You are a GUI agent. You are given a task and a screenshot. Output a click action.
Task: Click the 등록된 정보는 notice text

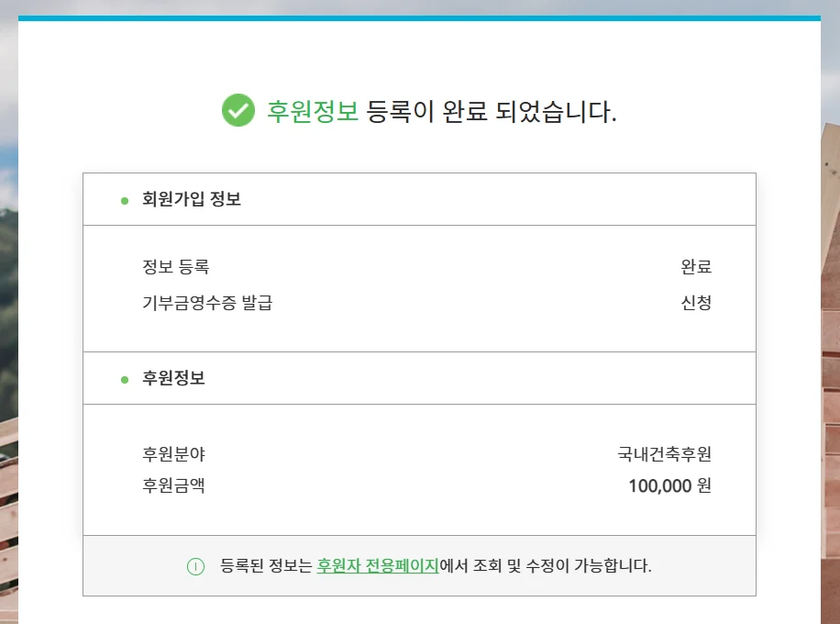pyautogui.click(x=266, y=565)
